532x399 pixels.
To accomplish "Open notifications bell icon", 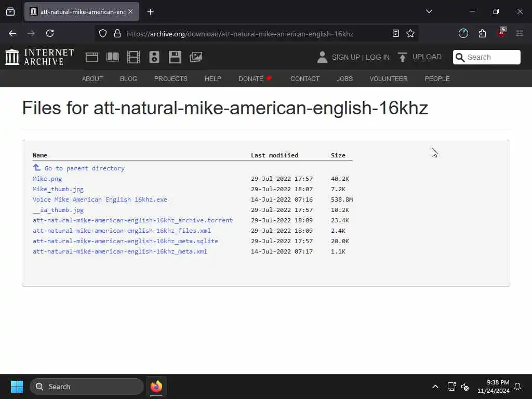I will (x=518, y=387).
